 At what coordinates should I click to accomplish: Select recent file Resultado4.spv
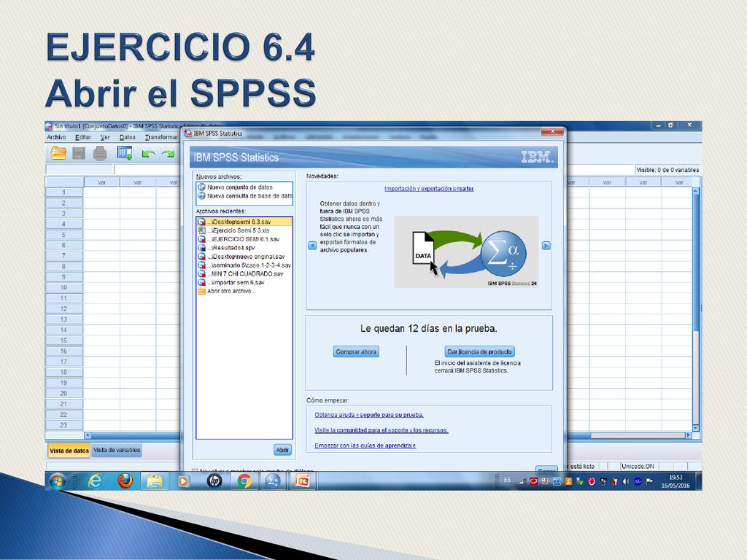point(244,248)
